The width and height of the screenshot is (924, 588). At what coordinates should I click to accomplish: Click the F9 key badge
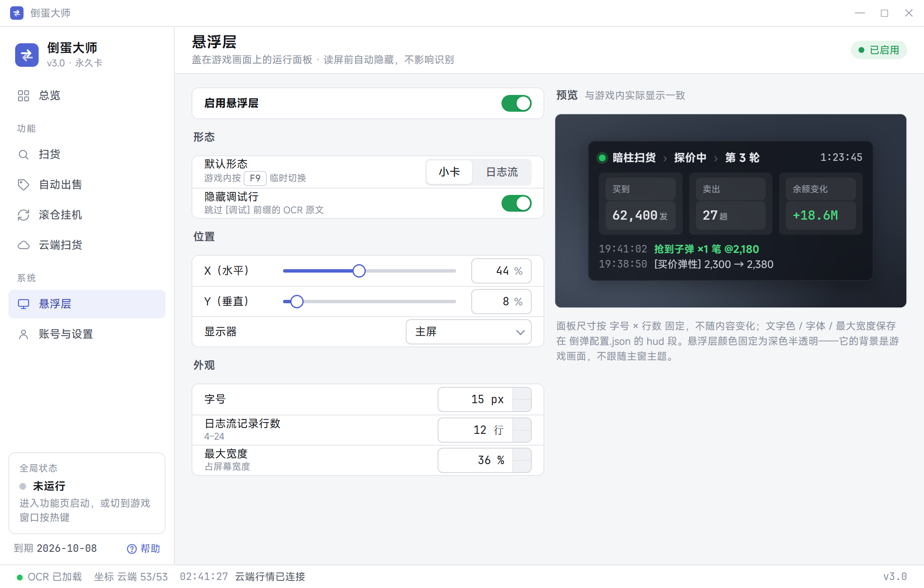[255, 178]
